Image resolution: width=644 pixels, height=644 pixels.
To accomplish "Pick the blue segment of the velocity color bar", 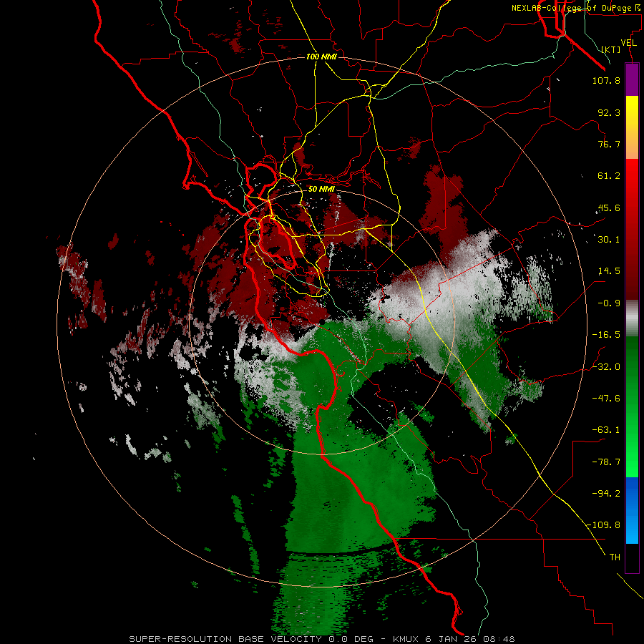I will [632, 510].
